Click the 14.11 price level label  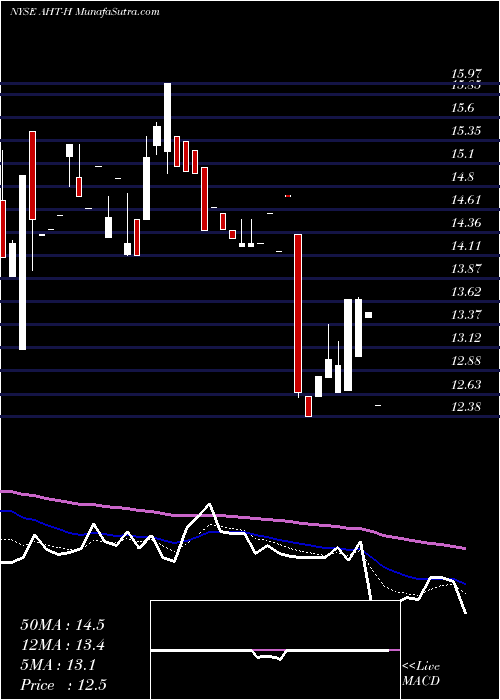pos(466,246)
